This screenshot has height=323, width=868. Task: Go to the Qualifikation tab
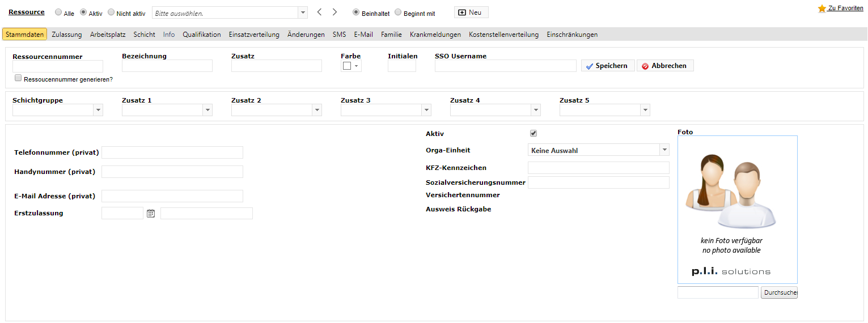[202, 35]
